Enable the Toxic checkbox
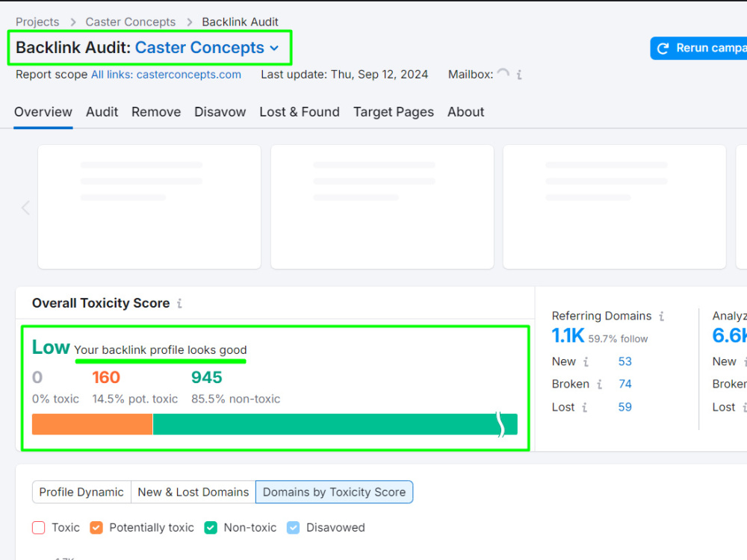This screenshot has height=560, width=747. click(x=39, y=528)
